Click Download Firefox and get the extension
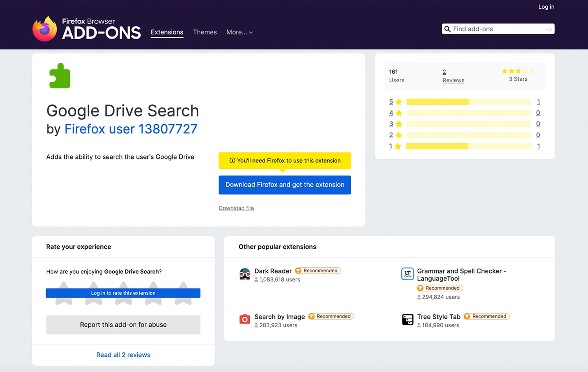Viewport: 588px width, 372px height. [285, 185]
